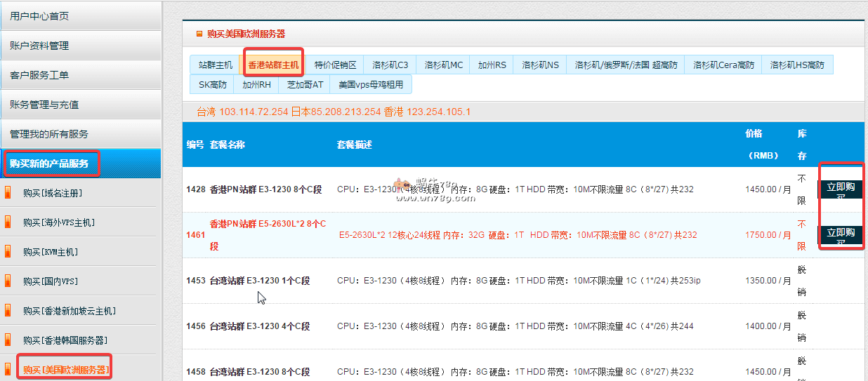Open 用户中心首页 in sidebar

point(39,16)
